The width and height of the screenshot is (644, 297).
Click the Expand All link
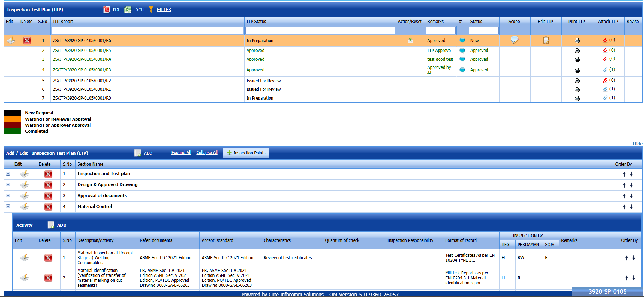click(181, 153)
